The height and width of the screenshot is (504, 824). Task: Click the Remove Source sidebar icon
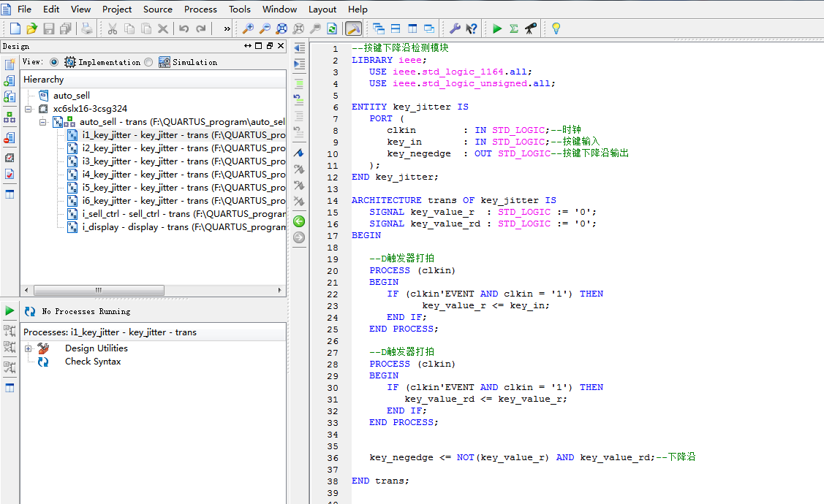(x=10, y=137)
